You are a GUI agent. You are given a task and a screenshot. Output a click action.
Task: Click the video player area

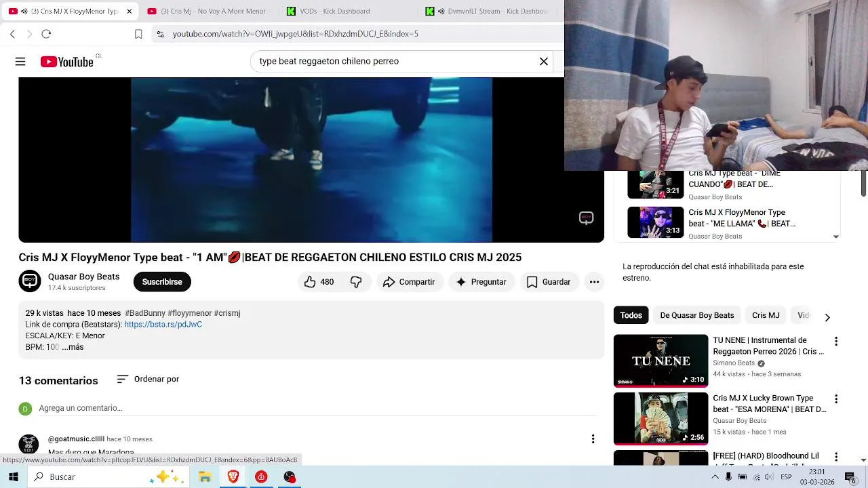311,160
